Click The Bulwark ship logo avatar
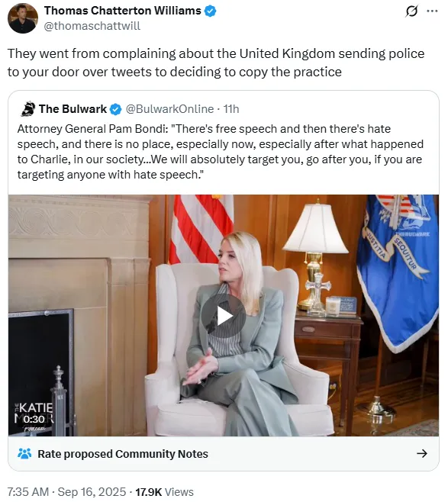 [28, 109]
